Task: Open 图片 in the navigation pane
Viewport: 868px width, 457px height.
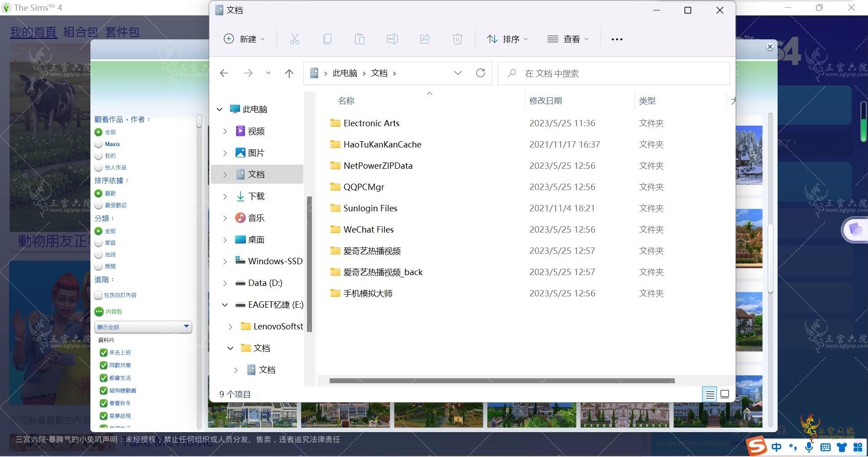Action: (256, 153)
